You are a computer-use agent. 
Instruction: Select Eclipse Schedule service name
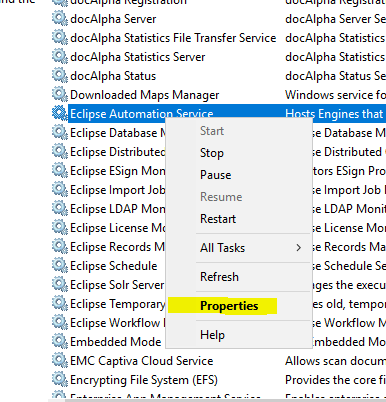point(114,266)
